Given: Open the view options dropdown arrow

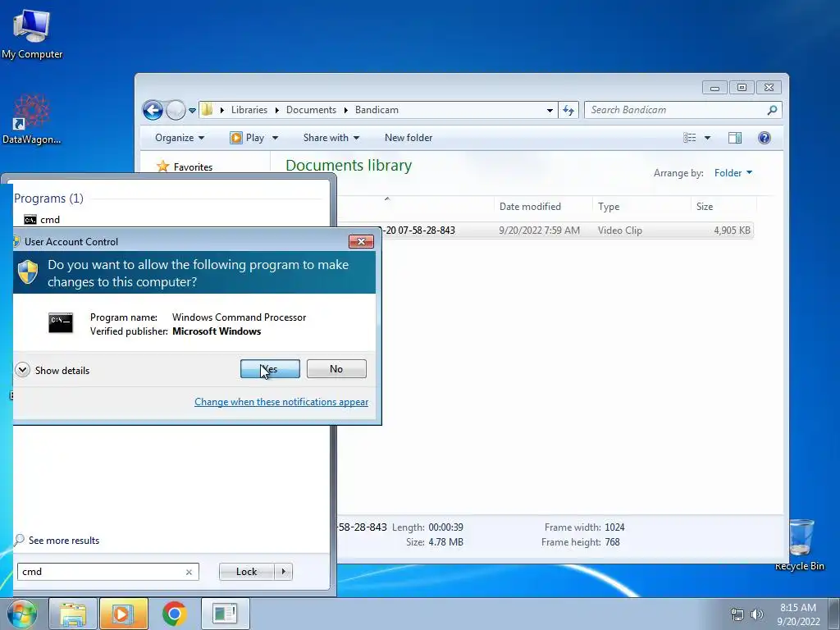Looking at the screenshot, I should [707, 138].
